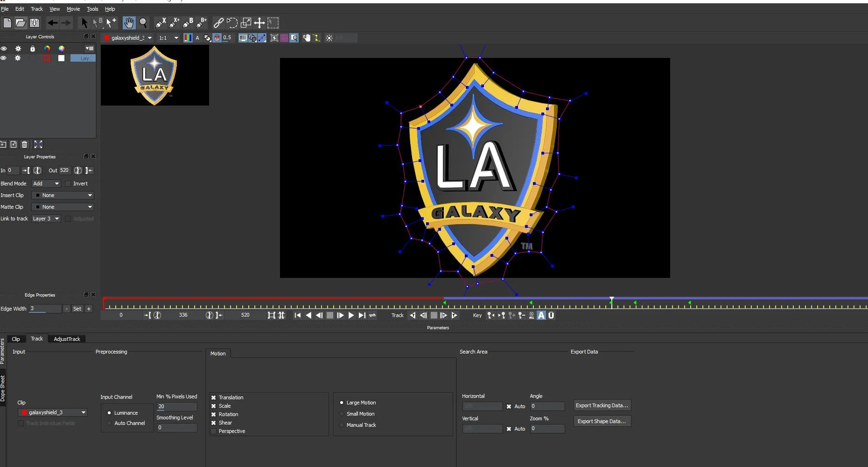The height and width of the screenshot is (467, 868).
Task: Uncheck the Shear motion option
Action: coord(213,423)
